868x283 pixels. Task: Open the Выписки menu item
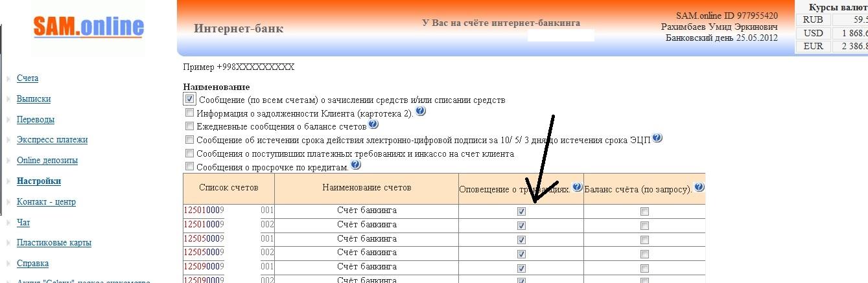tap(34, 99)
